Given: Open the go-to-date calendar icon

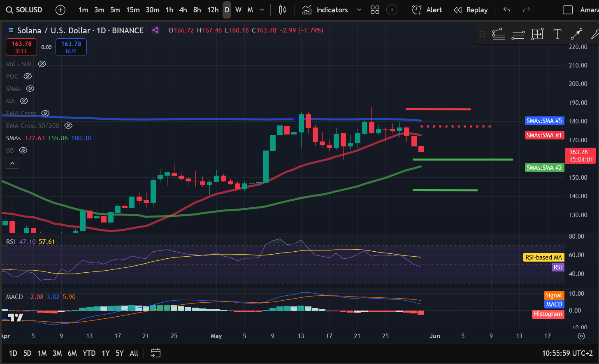Looking at the screenshot, I should (156, 353).
